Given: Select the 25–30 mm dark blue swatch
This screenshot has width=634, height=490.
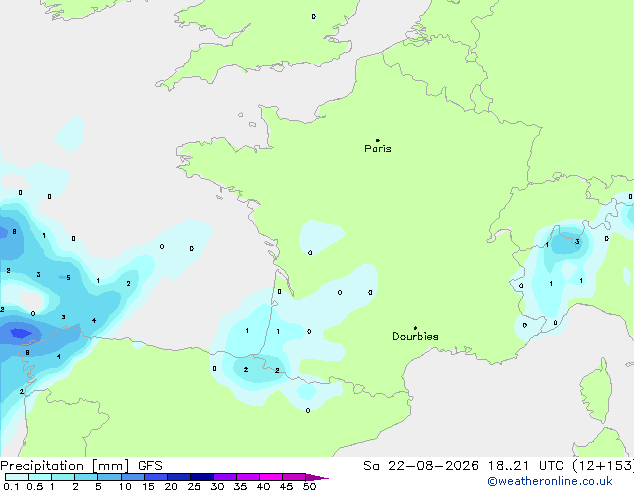Looking at the screenshot, I should click(202, 477).
